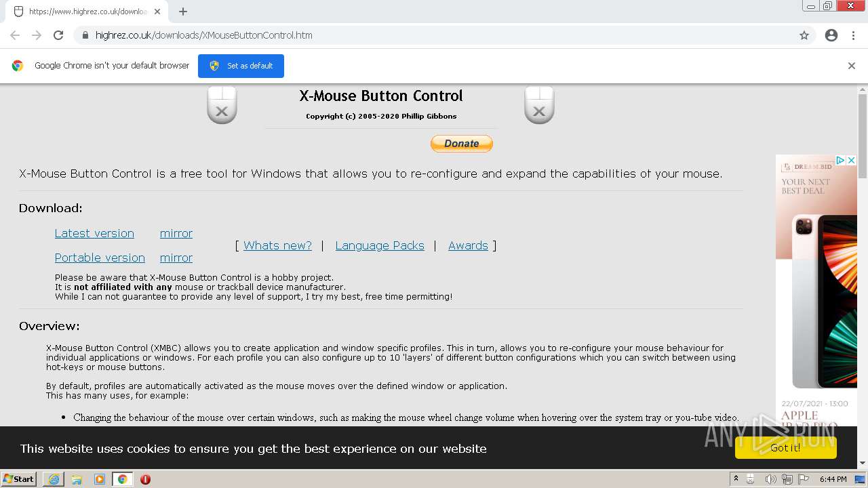Close the advertisement with X icon
868x488 pixels.
pos(852,160)
